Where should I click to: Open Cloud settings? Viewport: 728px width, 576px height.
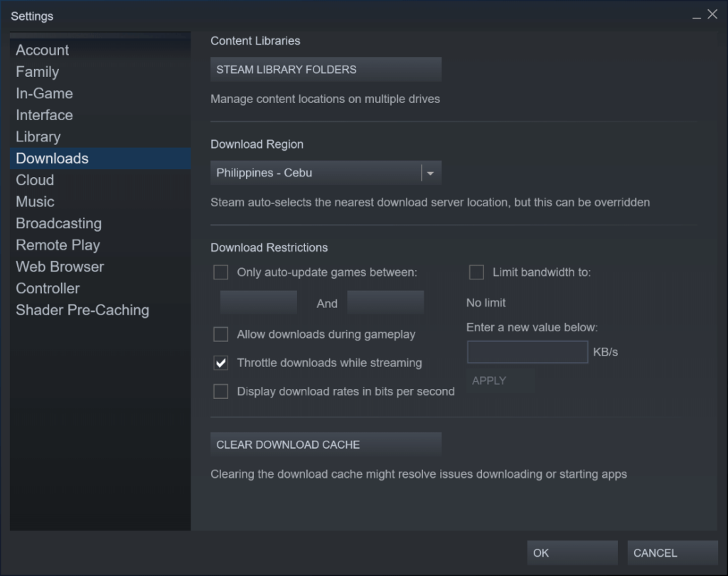[x=34, y=180]
